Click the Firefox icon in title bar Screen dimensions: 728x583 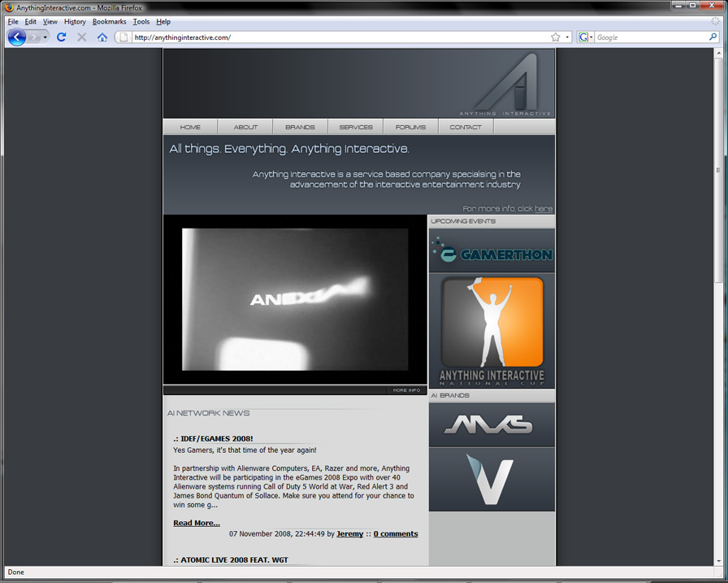(9, 7)
